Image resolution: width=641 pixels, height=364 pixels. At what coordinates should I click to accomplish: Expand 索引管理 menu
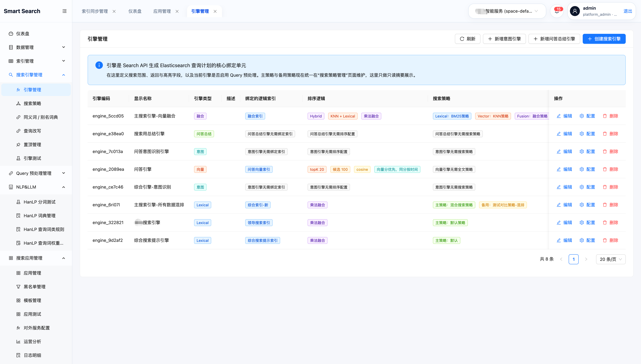36,61
